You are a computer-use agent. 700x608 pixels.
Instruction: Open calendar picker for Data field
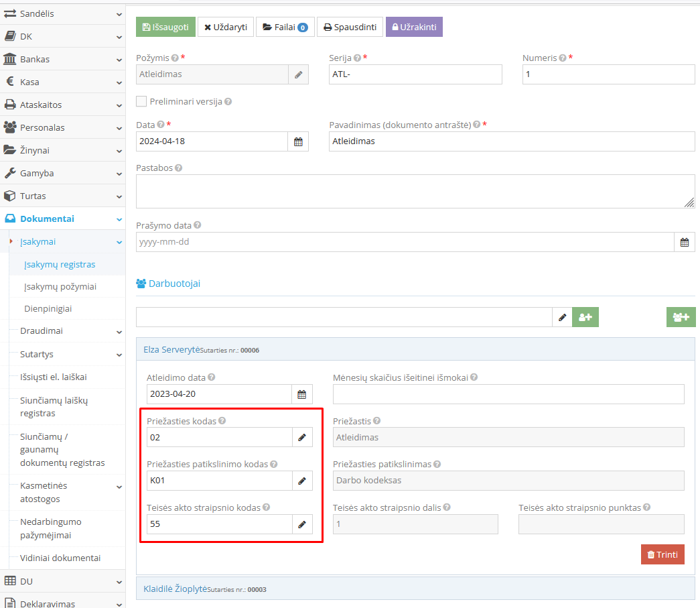tap(299, 141)
